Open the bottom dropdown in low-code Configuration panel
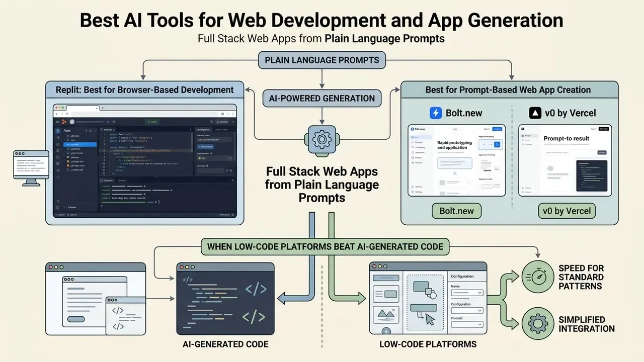 467,325
